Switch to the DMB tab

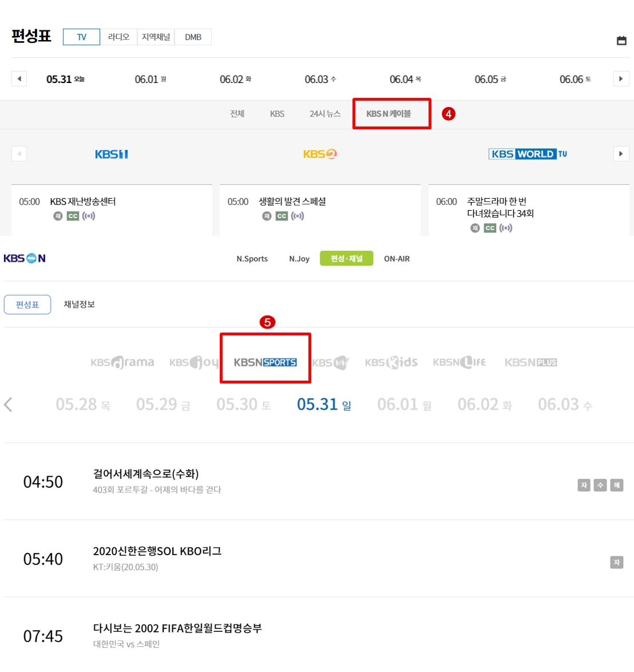[x=193, y=37]
